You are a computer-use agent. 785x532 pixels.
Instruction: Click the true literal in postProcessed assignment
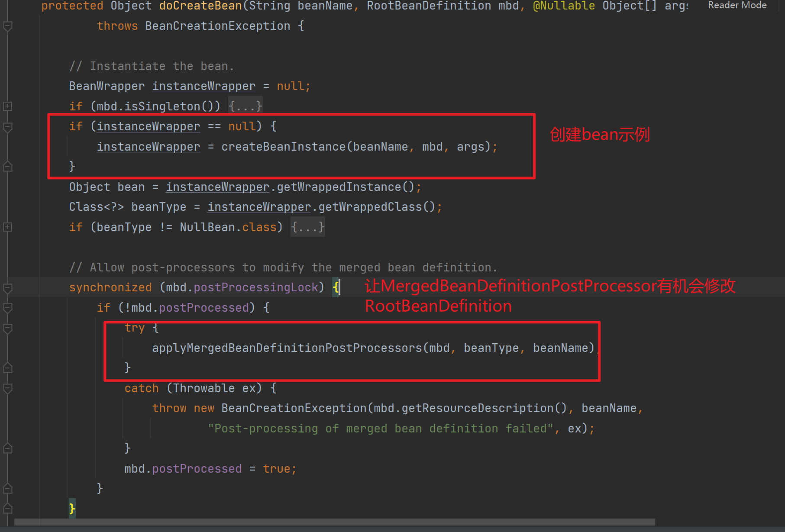click(277, 469)
